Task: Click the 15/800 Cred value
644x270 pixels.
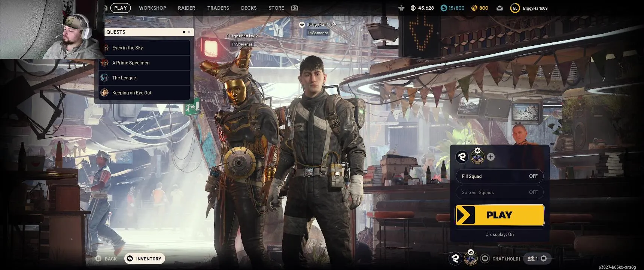Action: click(x=456, y=8)
